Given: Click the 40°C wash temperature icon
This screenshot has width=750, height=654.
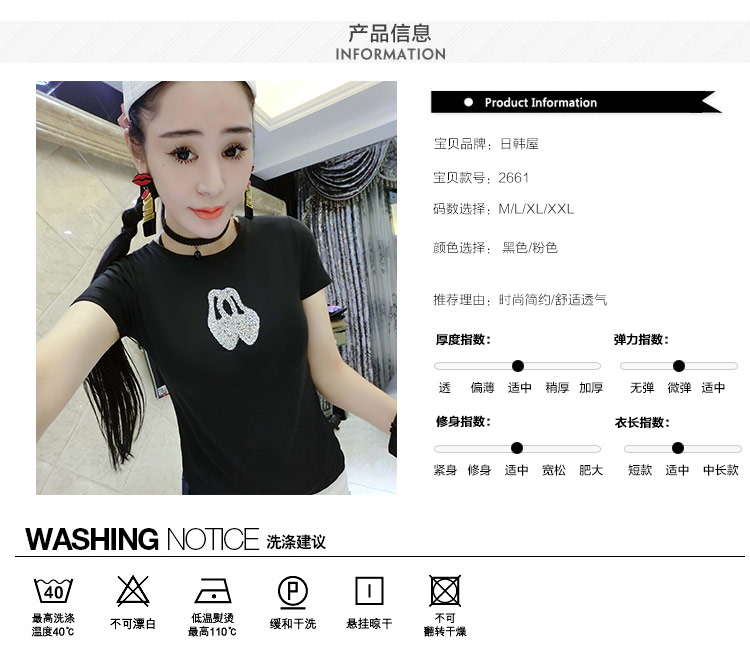Looking at the screenshot, I should 53,591.
